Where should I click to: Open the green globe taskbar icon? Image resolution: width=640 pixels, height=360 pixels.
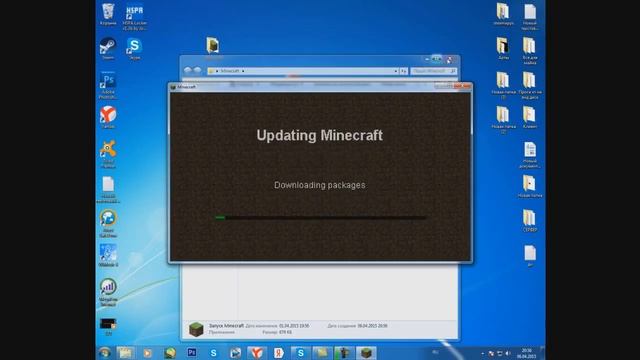click(170, 353)
